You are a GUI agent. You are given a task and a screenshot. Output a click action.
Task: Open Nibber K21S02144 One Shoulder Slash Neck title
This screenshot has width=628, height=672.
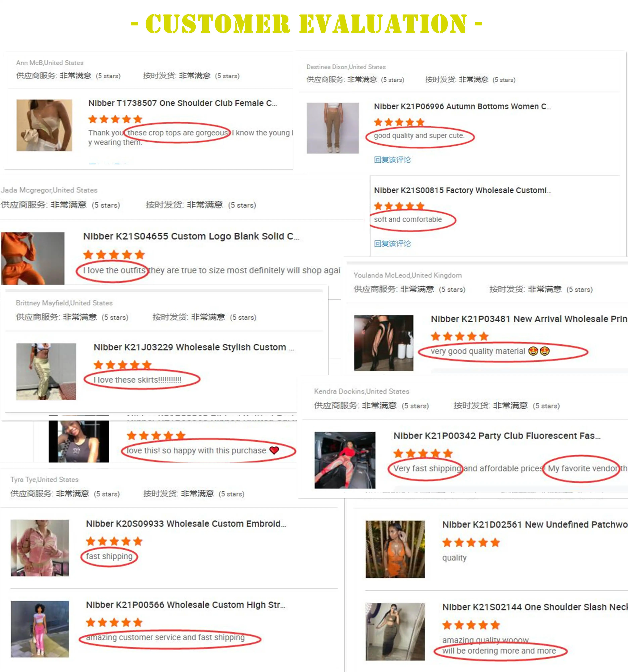pos(535,607)
